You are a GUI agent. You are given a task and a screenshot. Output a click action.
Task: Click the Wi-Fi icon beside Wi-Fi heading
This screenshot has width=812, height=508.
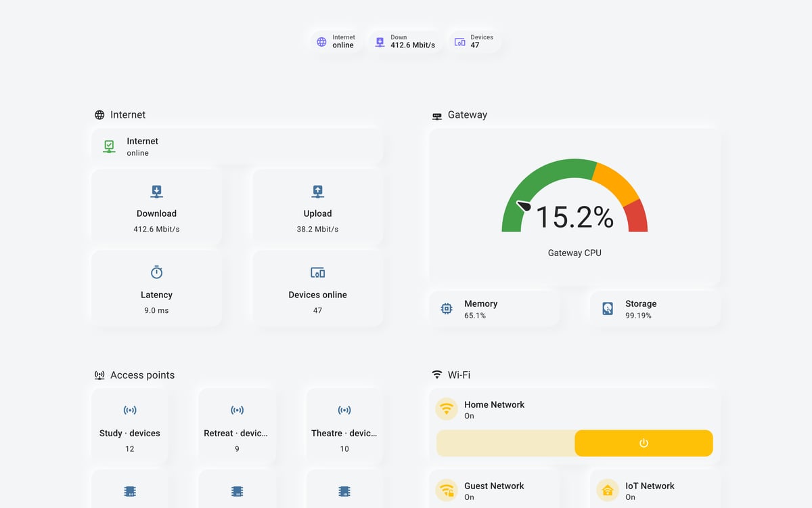tap(437, 375)
